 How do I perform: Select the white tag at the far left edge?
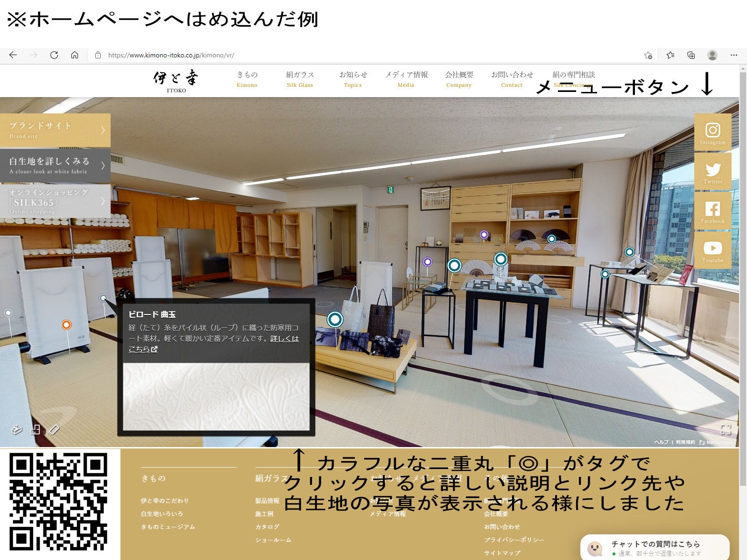tap(8, 313)
